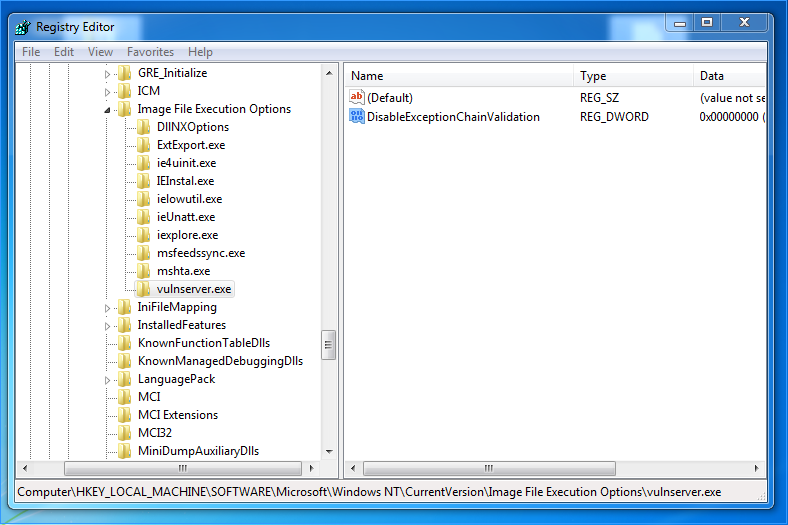The height and width of the screenshot is (525, 788).
Task: Minimize the Registry Editor window
Action: (x=680, y=23)
